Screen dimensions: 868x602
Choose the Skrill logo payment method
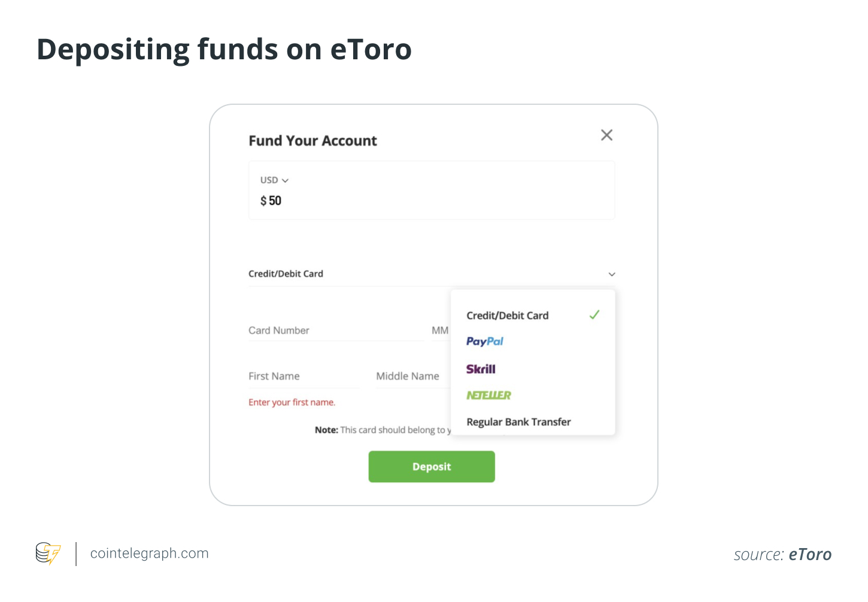coord(481,369)
